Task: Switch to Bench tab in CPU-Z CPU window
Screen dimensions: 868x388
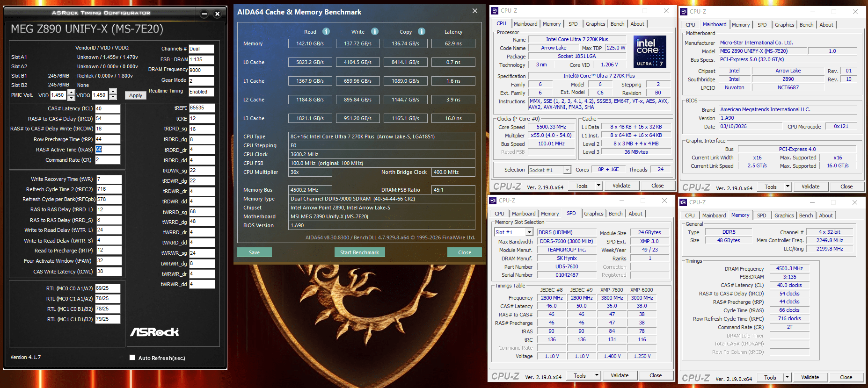Action: [x=617, y=24]
